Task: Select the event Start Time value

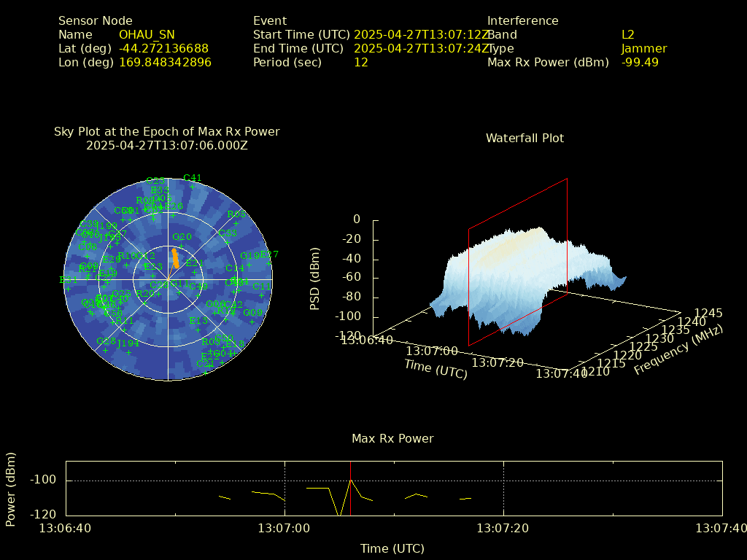Action: click(422, 35)
